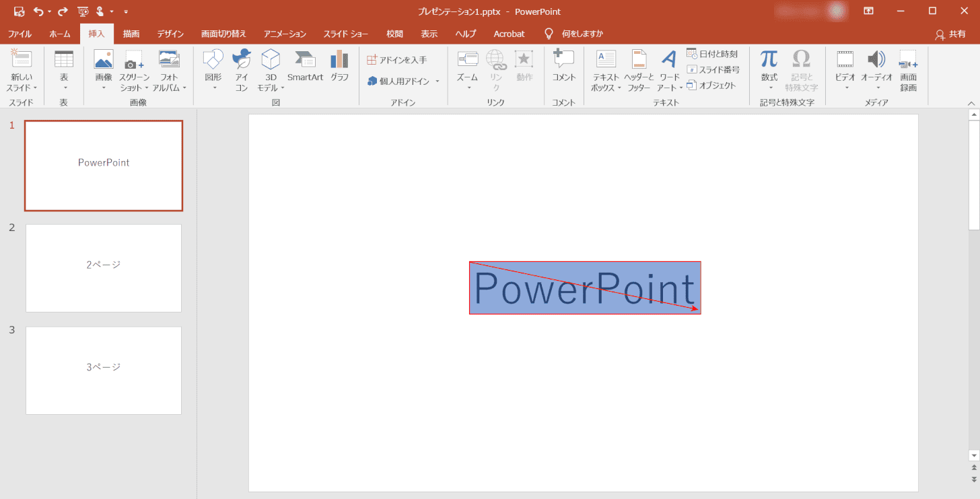
Task: Open the 図形 shapes gallery
Action: pyautogui.click(x=213, y=71)
